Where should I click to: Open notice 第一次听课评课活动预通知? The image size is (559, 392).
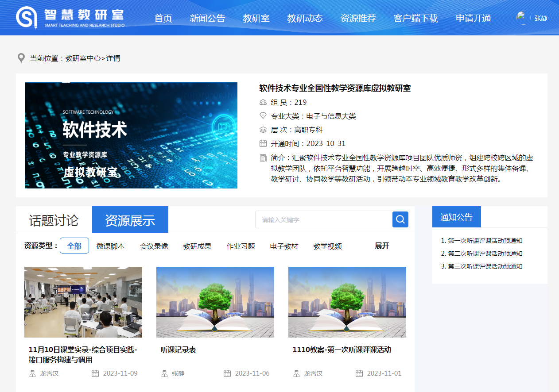pos(485,241)
